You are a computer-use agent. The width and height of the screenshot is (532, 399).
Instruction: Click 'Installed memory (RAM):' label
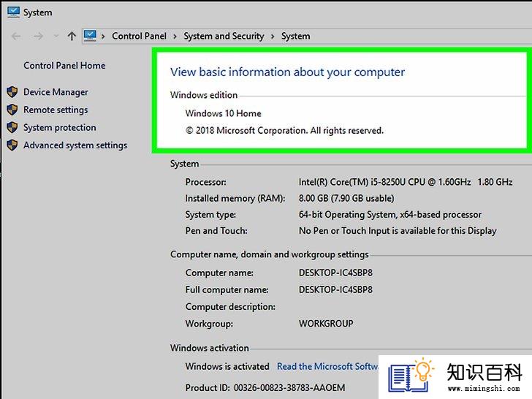235,199
